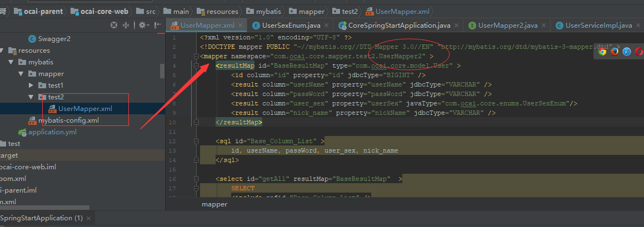The width and height of the screenshot is (644, 227).
Task: Close the UserMapper.xml editor tab
Action: [x=241, y=26]
